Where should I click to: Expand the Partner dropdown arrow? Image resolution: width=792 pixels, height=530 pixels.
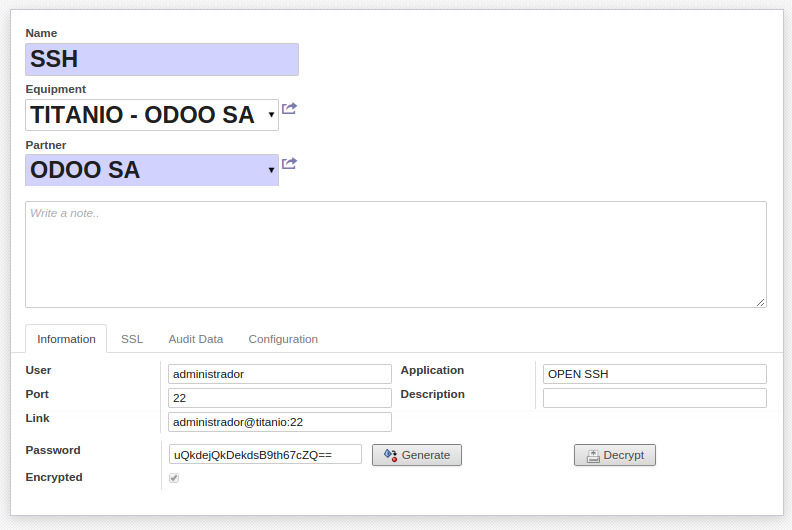point(271,170)
